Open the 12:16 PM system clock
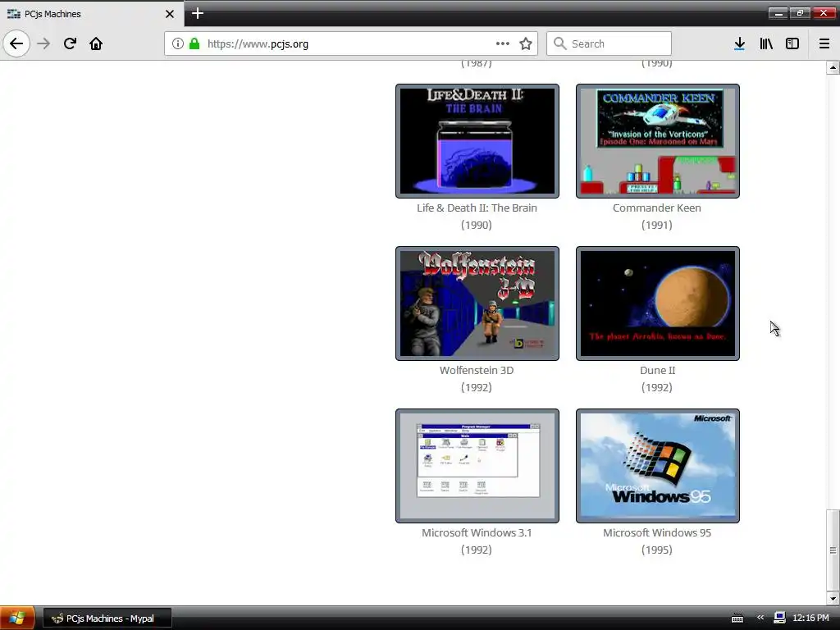Screen dimensions: 840x630 click(x=810, y=619)
